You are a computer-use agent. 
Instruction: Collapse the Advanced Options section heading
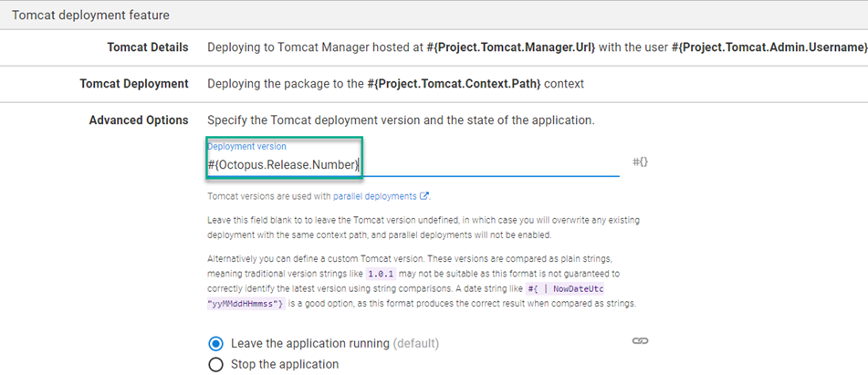[x=139, y=120]
